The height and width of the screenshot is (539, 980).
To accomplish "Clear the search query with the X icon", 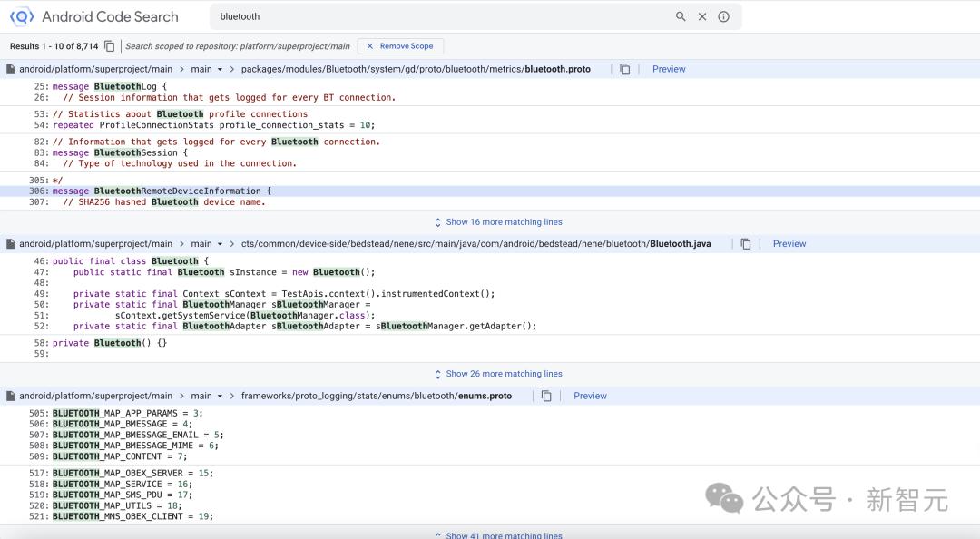I will coord(702,17).
